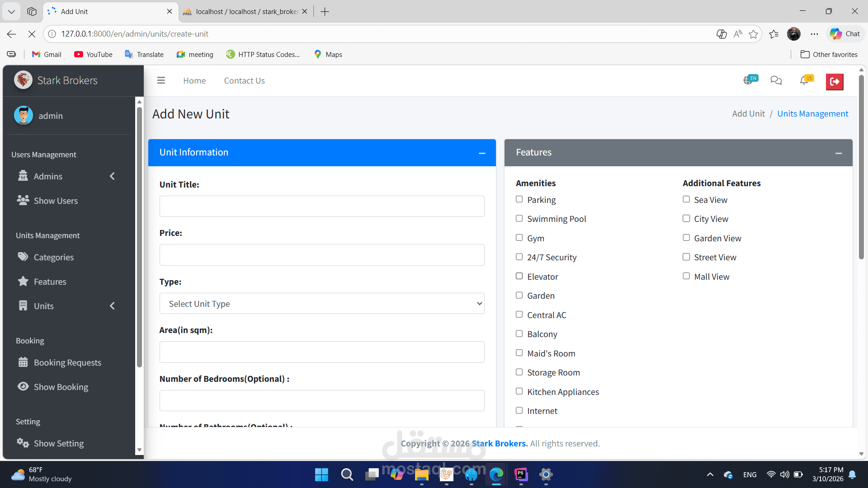Go to the Home nav item
Screen dimensions: 868x488
(194, 80)
